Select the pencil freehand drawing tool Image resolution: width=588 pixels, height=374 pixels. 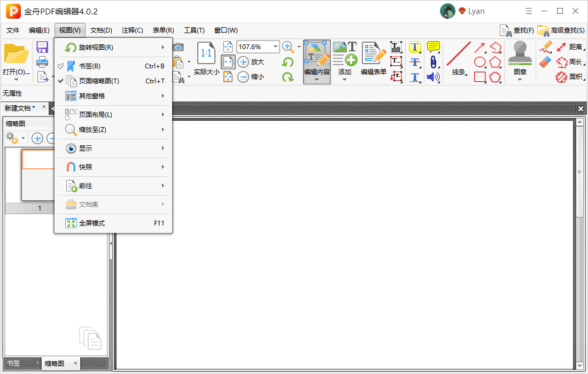point(546,47)
